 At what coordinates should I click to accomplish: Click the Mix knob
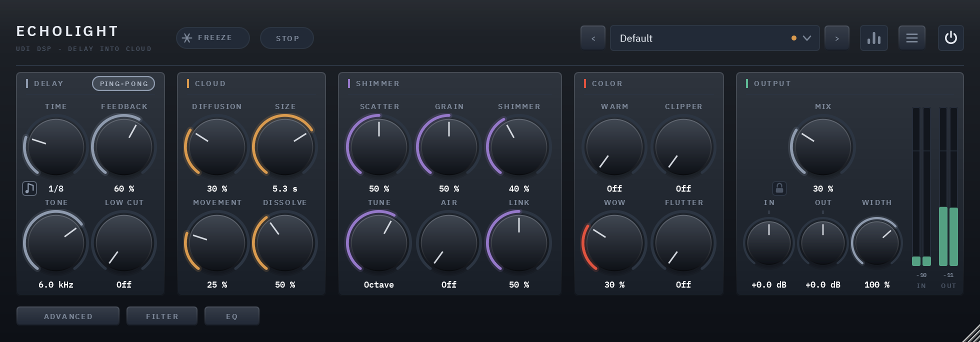tap(823, 147)
